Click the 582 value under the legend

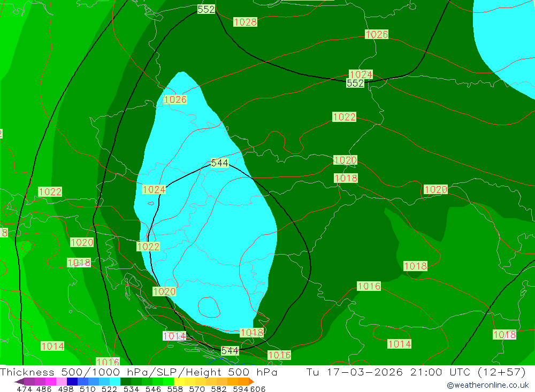click(219, 389)
